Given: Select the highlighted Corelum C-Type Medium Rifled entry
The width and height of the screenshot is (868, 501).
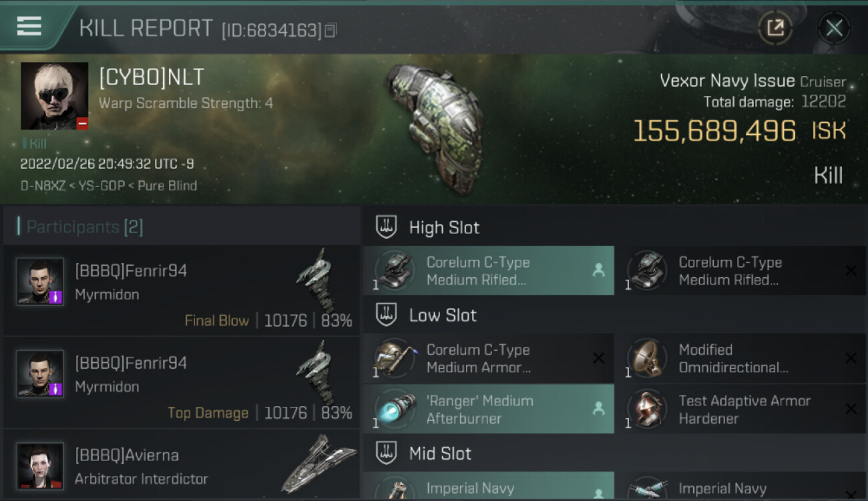Looking at the screenshot, I should [x=489, y=271].
